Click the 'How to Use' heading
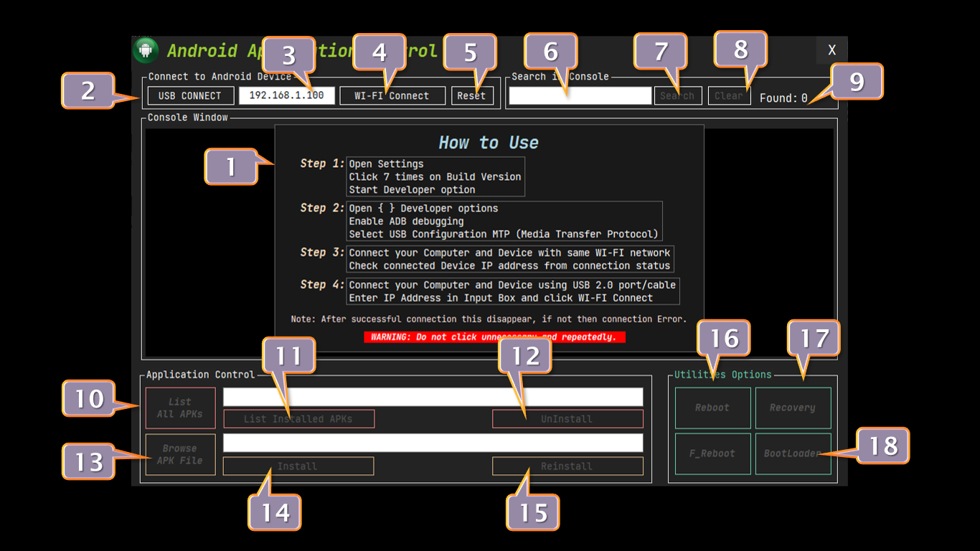Image resolution: width=980 pixels, height=551 pixels. [x=489, y=143]
